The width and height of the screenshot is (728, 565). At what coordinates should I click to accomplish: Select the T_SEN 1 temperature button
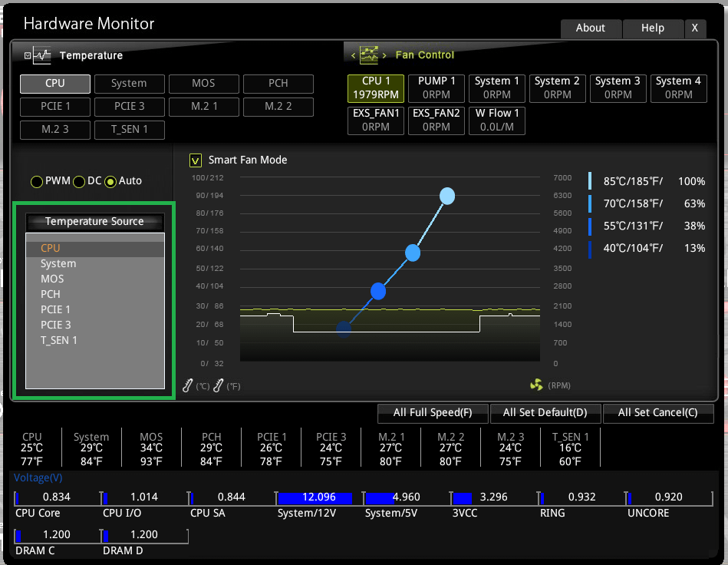pyautogui.click(x=130, y=130)
